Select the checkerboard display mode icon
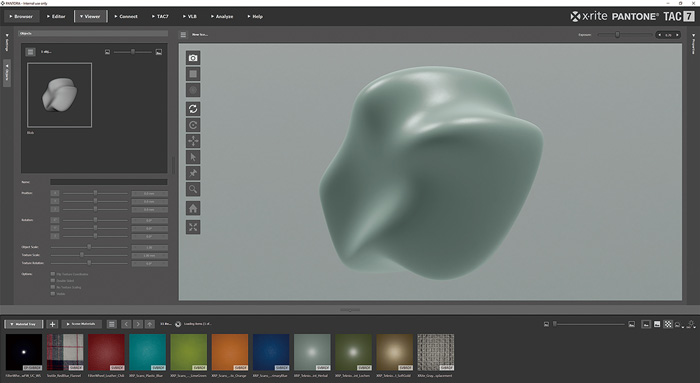The height and width of the screenshot is (383, 700). 667,324
